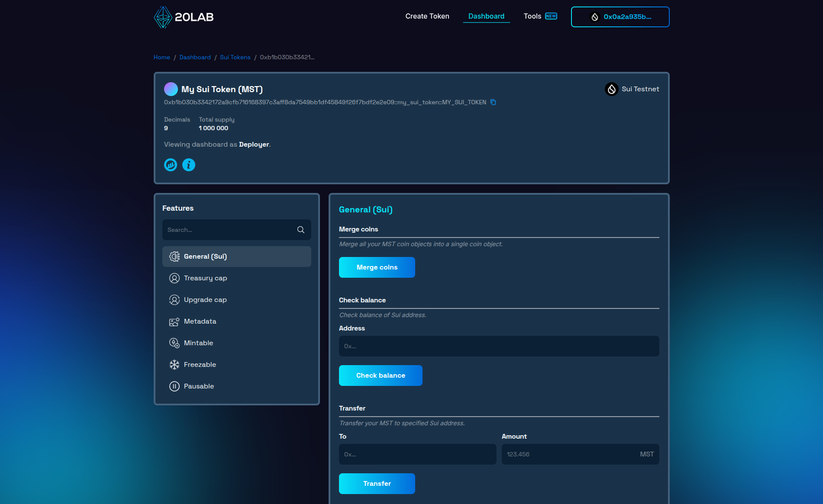Image resolution: width=823 pixels, height=504 pixels.
Task: Click the Metadata image icon
Action: pyautogui.click(x=174, y=321)
